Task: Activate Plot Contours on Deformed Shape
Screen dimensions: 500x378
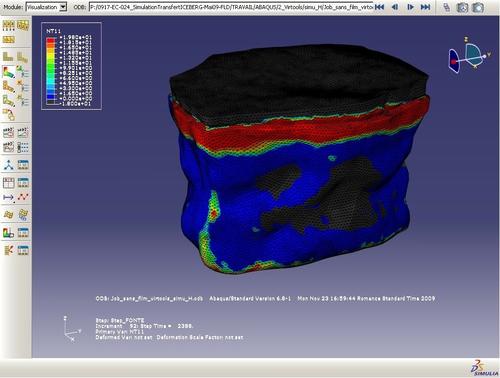Action: pyautogui.click(x=8, y=71)
